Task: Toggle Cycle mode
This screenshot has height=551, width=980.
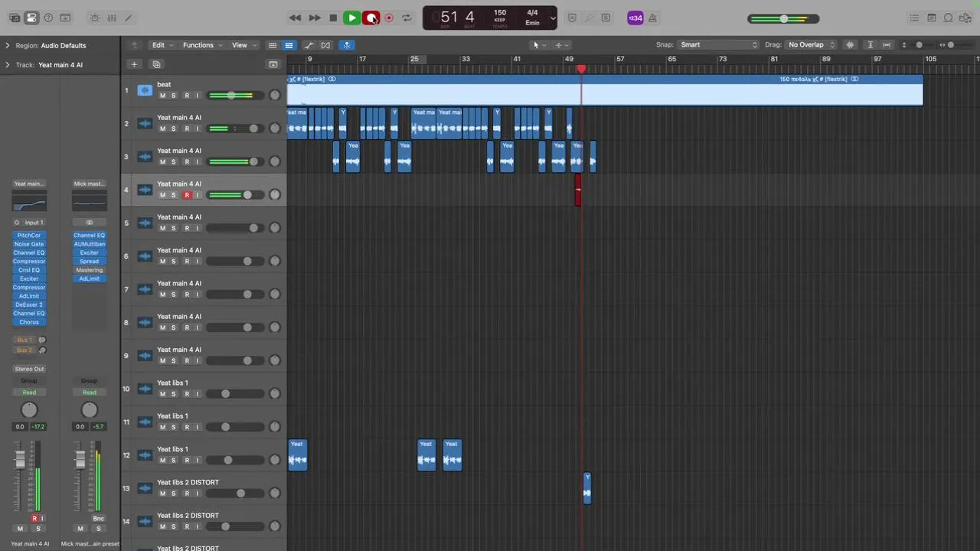Action: [x=407, y=18]
